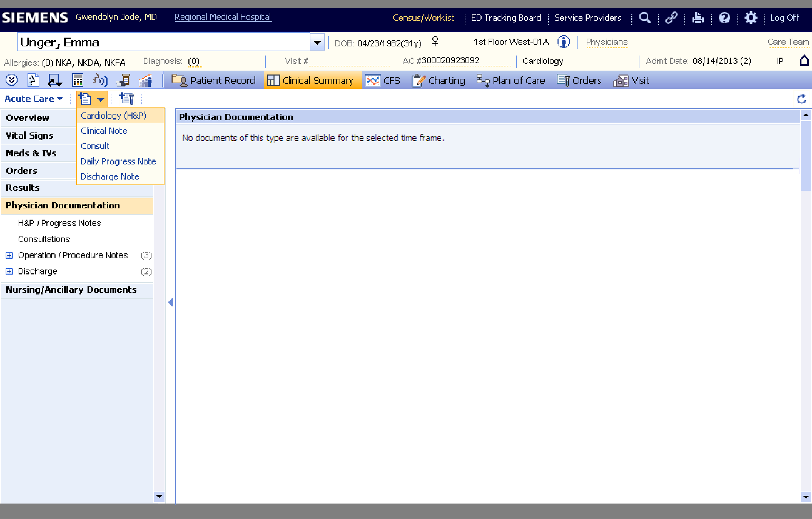This screenshot has width=812, height=519.
Task: Switch to the Charting tab
Action: pyautogui.click(x=439, y=81)
